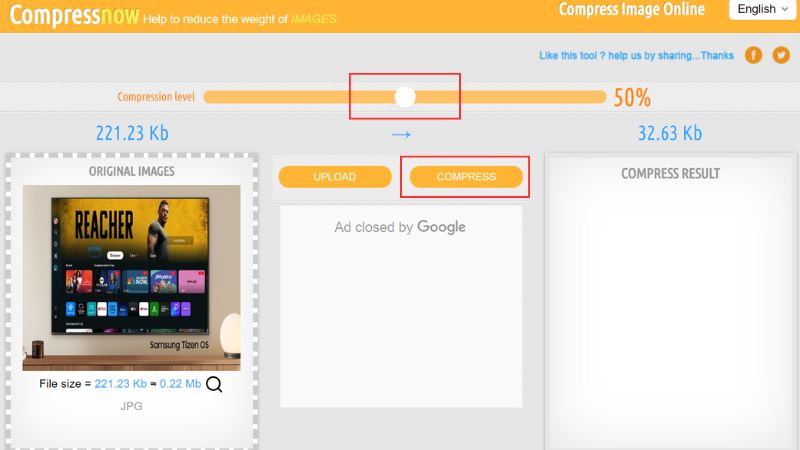Click the 'Like this tool ? help us by sharing' link
The width and height of the screenshot is (800, 450).
[636, 56]
